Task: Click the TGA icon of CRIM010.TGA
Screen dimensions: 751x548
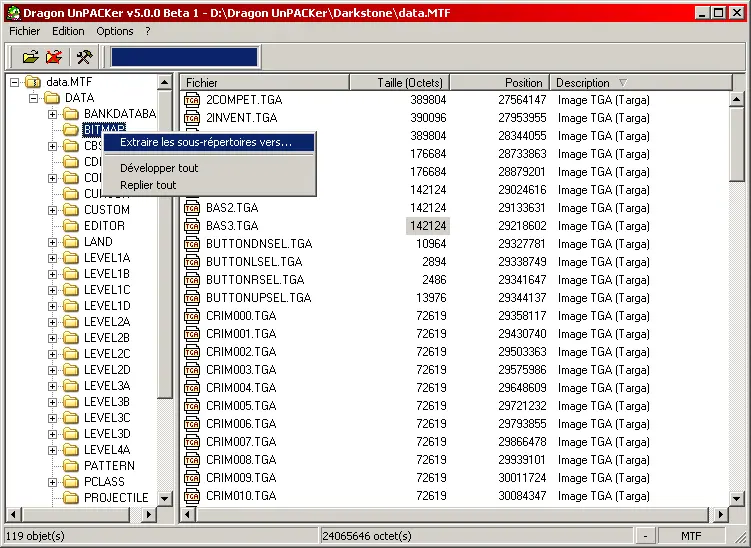Action: 193,496
